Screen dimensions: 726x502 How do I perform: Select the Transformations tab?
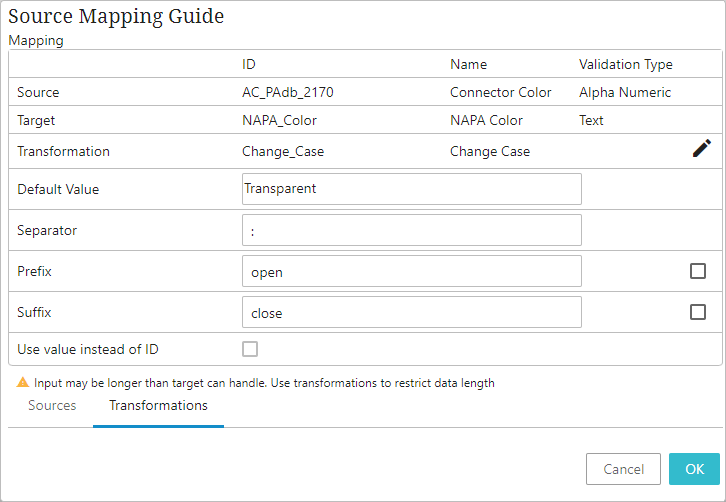[x=158, y=406]
